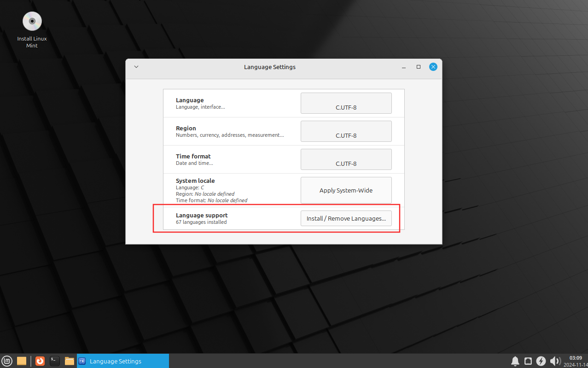588x368 pixels.
Task: Click the "Language, interface..." description
Action: click(200, 107)
